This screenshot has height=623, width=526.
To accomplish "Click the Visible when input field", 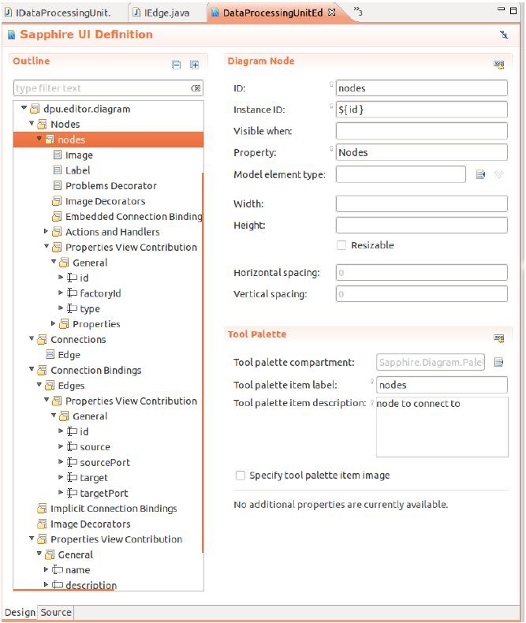I will pyautogui.click(x=422, y=131).
